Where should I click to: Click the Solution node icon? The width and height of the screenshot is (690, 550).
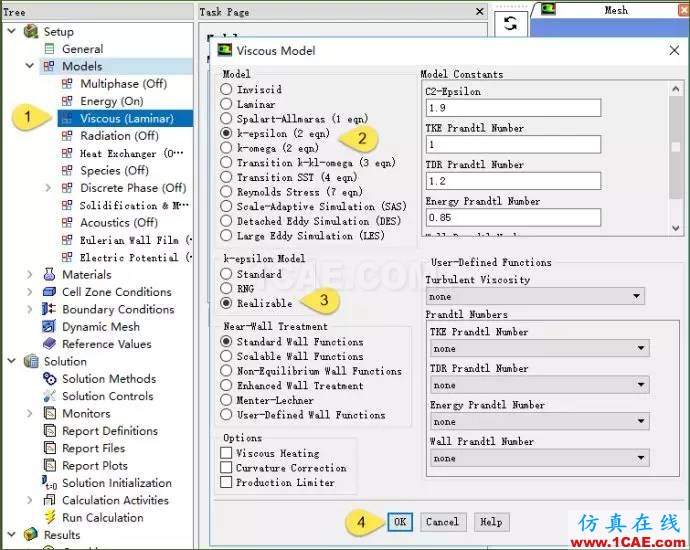click(x=31, y=361)
